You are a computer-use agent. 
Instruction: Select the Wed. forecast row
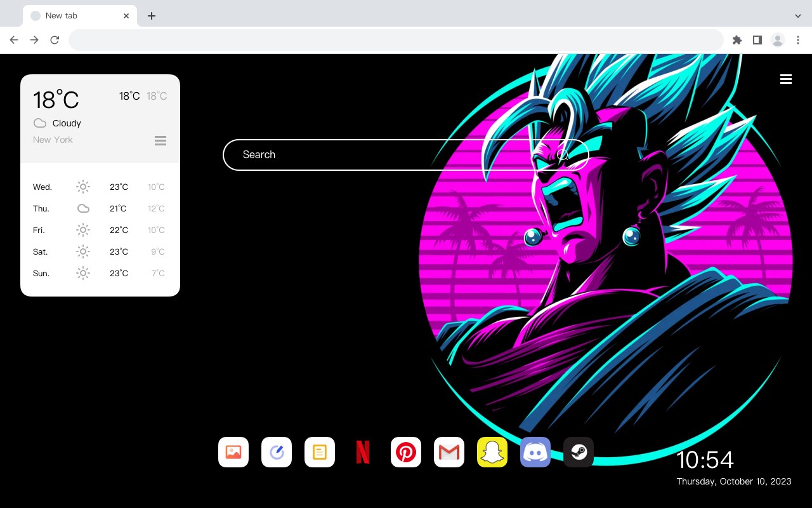click(100, 187)
